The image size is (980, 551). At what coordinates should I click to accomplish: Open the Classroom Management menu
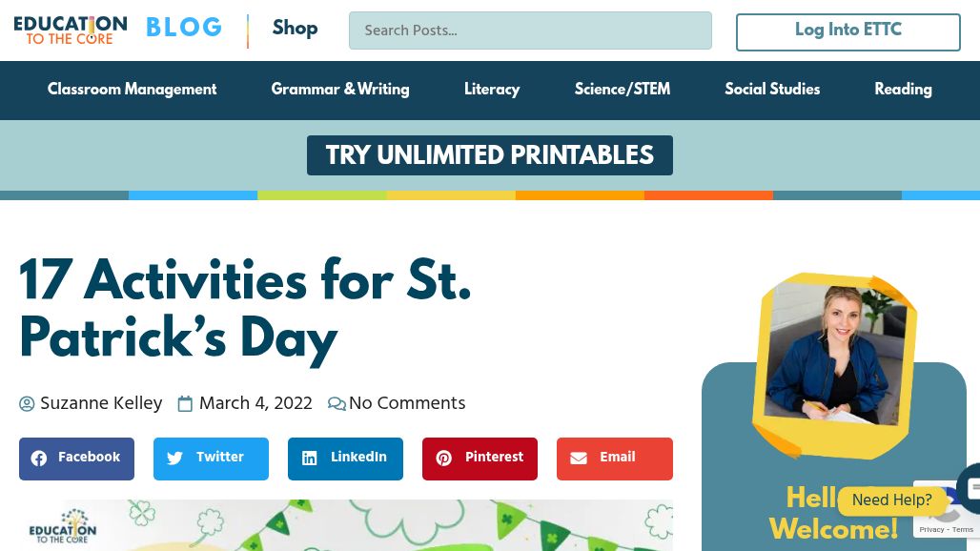(132, 90)
